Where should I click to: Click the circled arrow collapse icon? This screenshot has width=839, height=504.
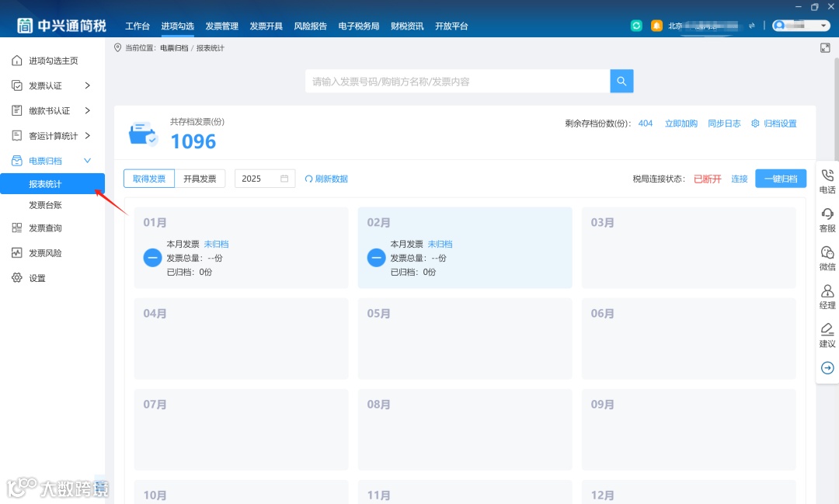tap(827, 368)
